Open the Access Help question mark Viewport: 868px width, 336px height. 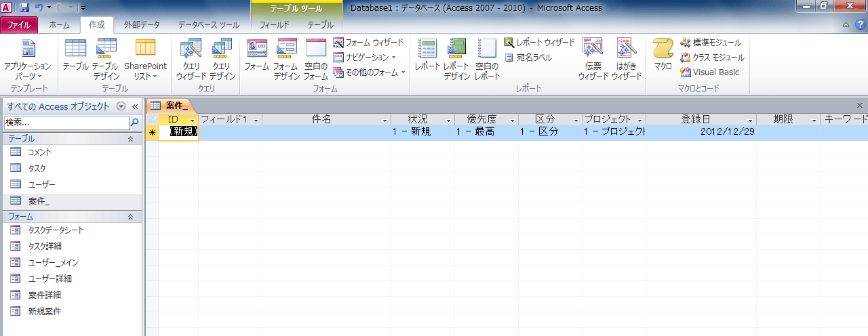click(x=860, y=25)
